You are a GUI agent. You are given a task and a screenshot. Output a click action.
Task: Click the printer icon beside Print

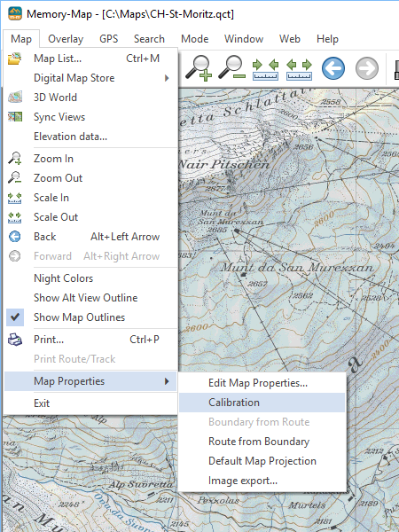pos(15,340)
